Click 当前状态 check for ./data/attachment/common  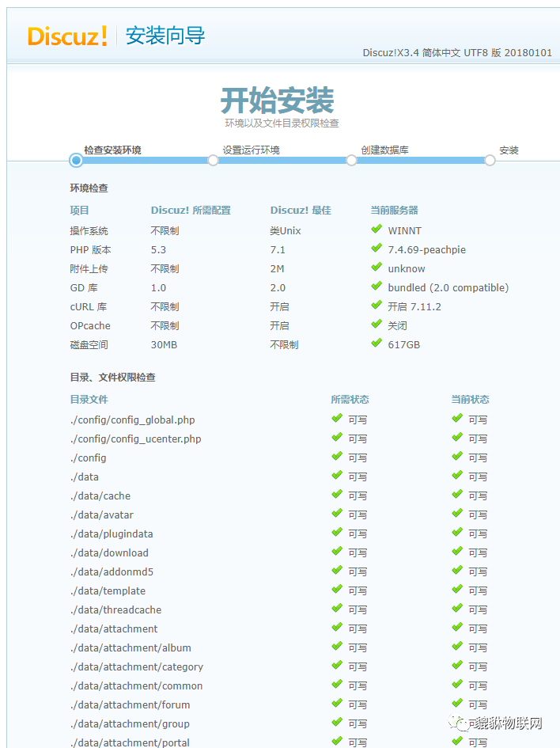457,684
